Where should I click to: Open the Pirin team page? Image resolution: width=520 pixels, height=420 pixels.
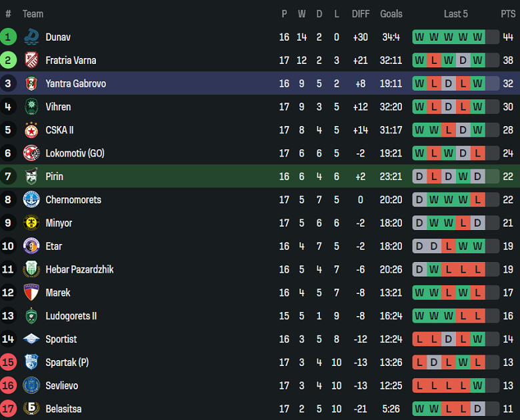point(55,177)
